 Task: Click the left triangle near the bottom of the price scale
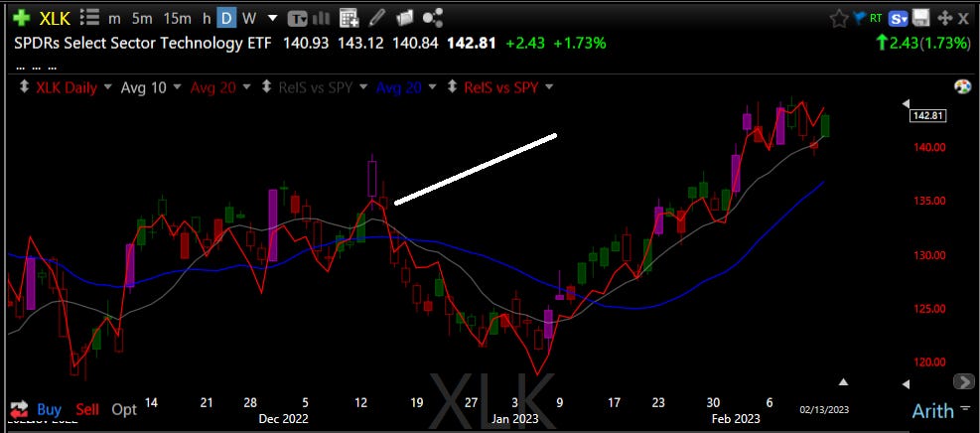click(907, 383)
